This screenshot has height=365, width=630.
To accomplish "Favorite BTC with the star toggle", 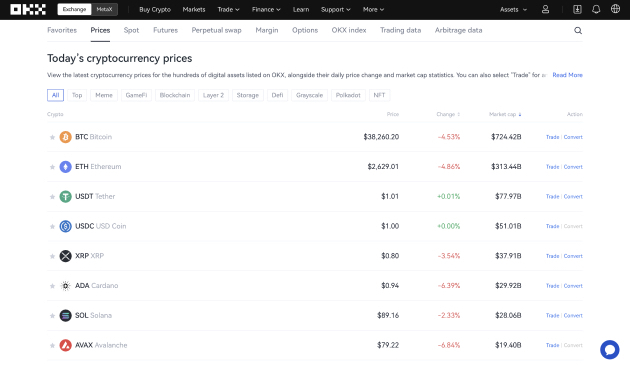I will click(x=52, y=137).
